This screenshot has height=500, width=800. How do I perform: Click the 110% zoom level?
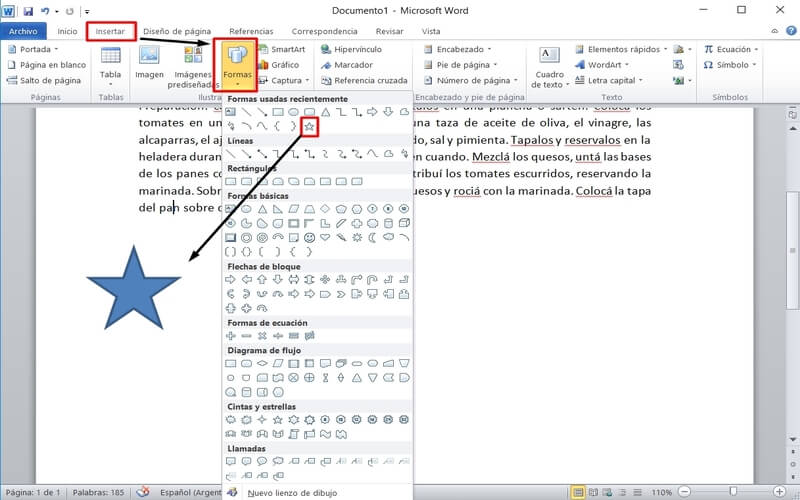661,493
